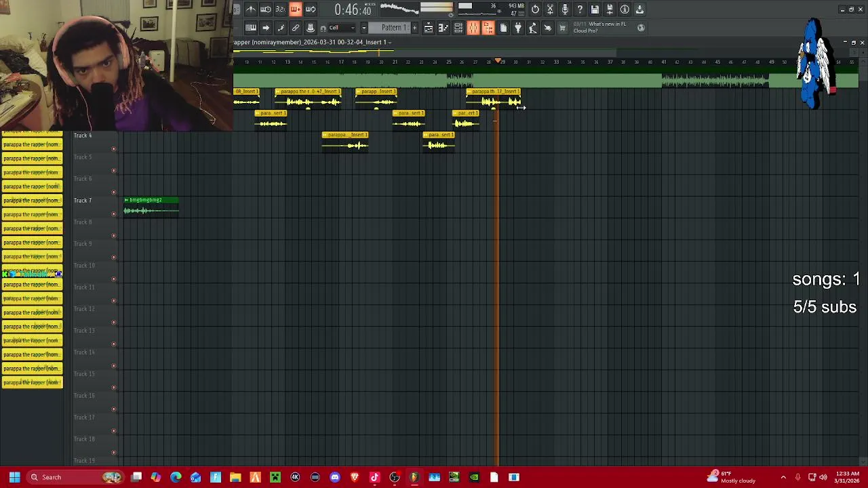Click the microphone one-click recording icon
The height and width of the screenshot is (488, 868).
(566, 9)
